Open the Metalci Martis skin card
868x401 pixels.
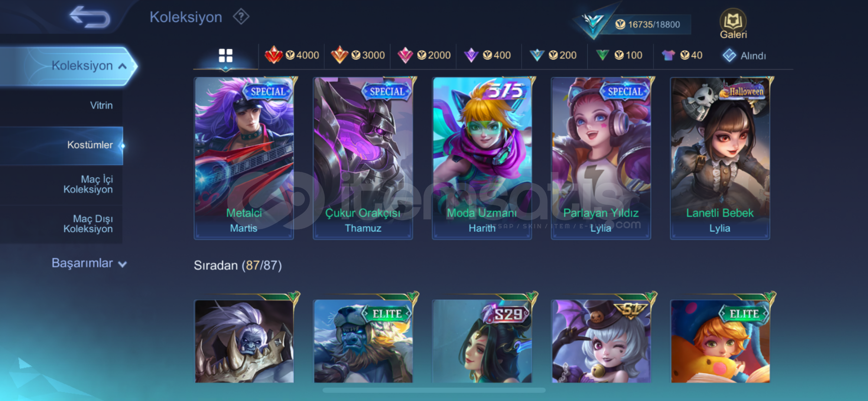(x=244, y=158)
